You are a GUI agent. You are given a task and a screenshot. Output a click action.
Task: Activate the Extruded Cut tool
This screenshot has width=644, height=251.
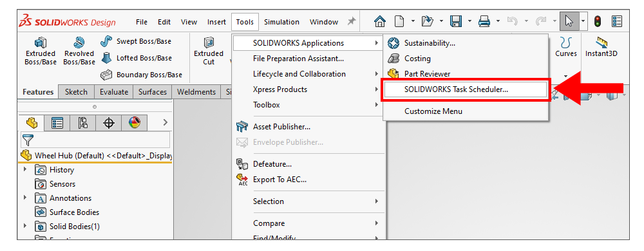point(209,51)
